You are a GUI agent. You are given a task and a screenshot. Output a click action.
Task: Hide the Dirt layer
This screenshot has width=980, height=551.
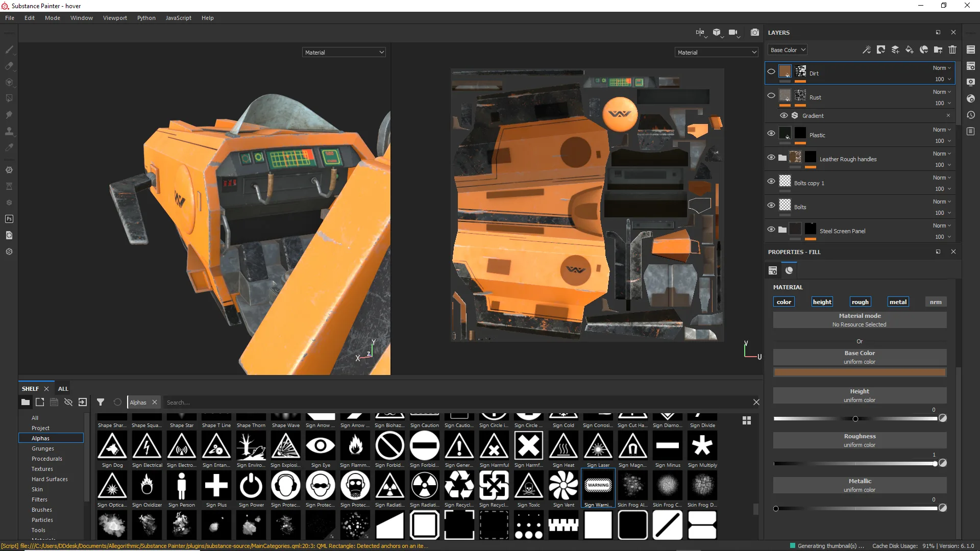[771, 72]
